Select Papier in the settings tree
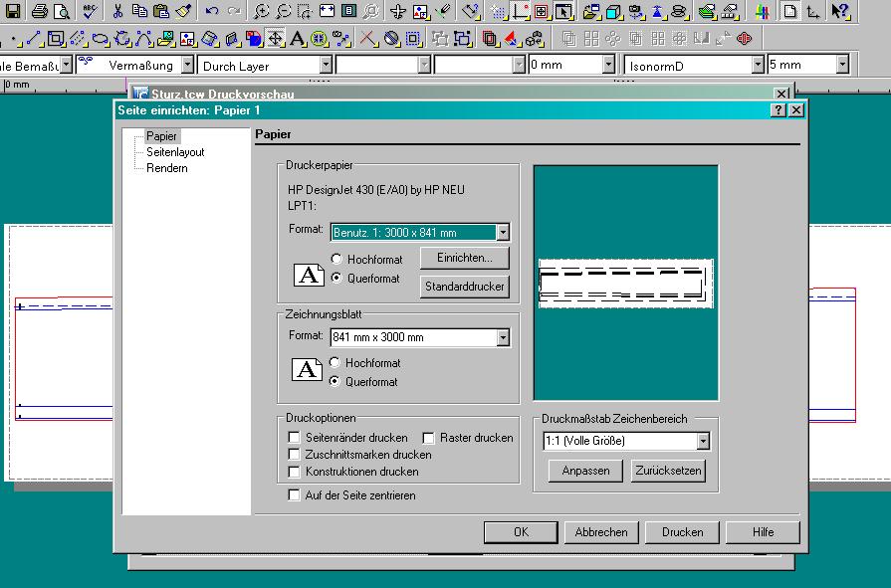Viewport: 891px width, 588px height. click(x=161, y=136)
